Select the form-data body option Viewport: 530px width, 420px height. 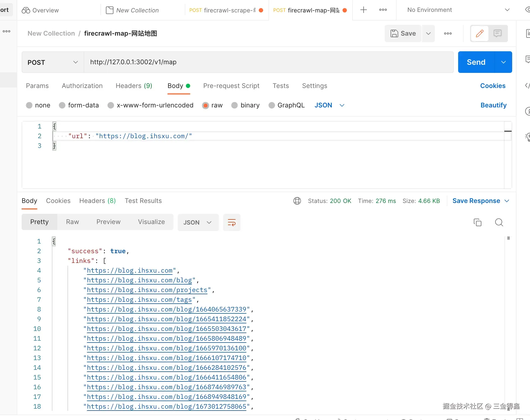(62, 105)
